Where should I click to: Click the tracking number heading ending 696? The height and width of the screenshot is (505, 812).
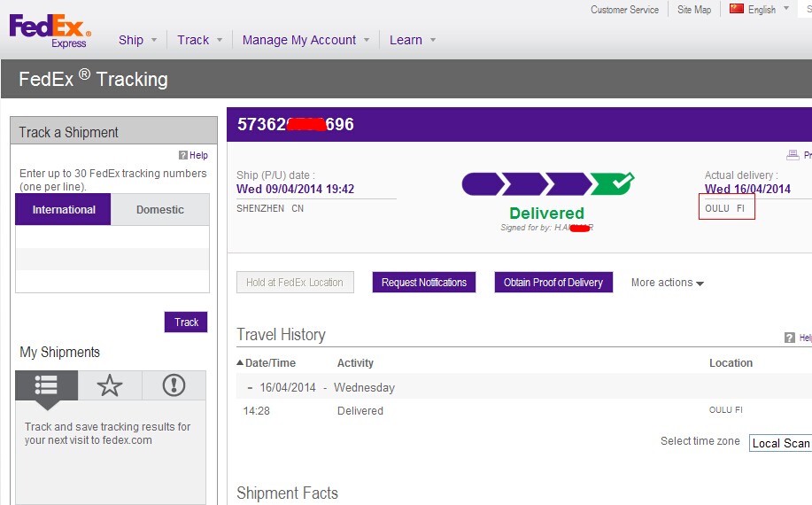pos(295,124)
